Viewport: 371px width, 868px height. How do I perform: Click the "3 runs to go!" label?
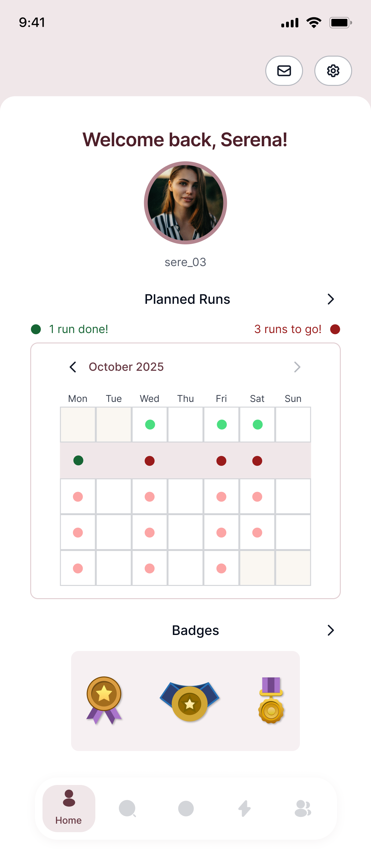[x=288, y=329]
